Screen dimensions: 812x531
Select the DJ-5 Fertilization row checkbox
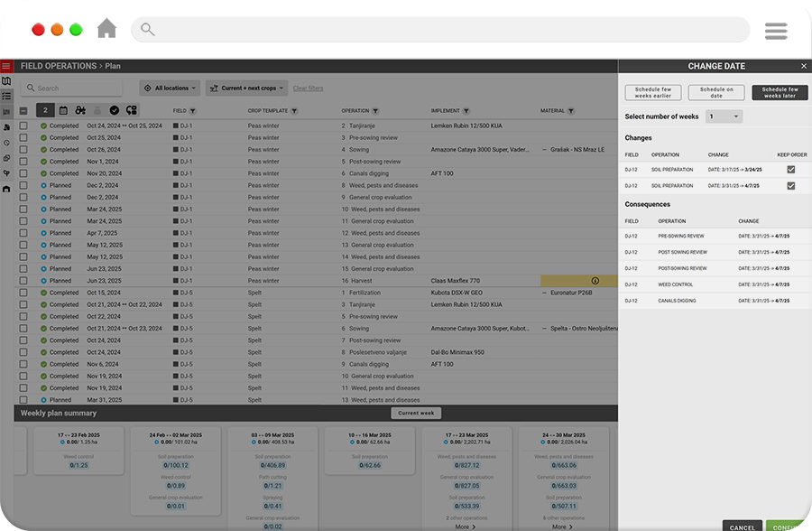(23, 293)
